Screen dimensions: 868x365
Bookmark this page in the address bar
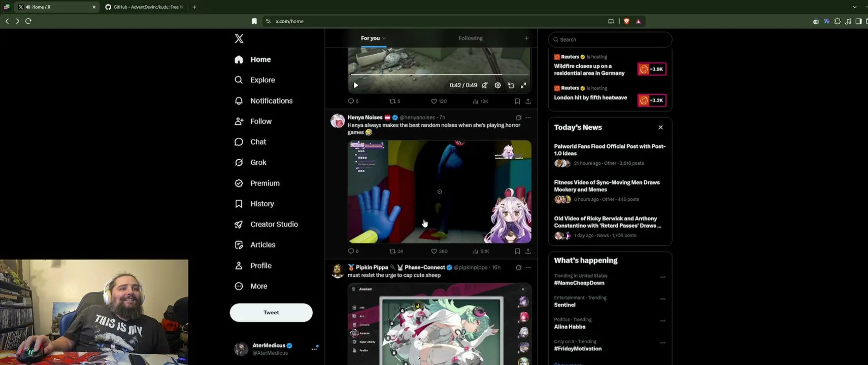click(x=254, y=21)
